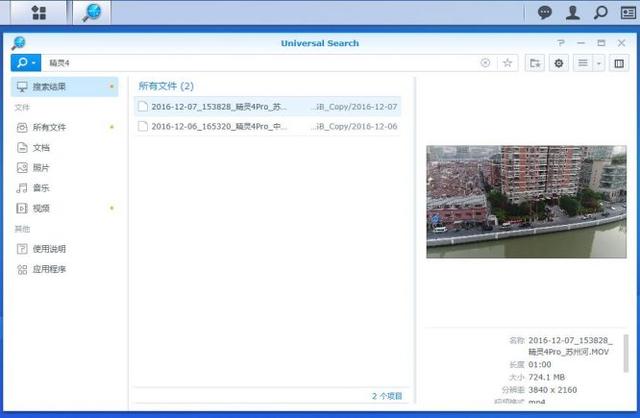The width and height of the screenshot is (640, 418).
Task: Open the settings gear in search toolbar
Action: tap(559, 62)
